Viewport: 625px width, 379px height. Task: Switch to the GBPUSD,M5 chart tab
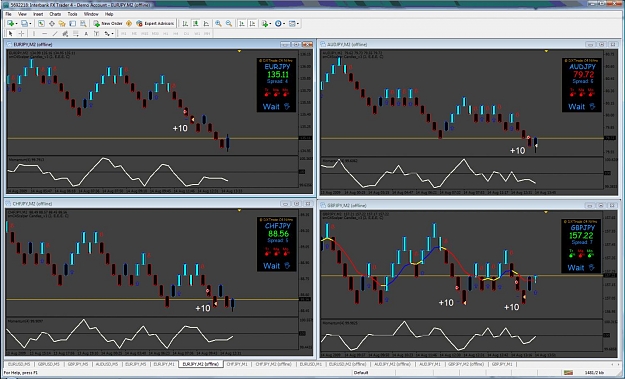49,364
